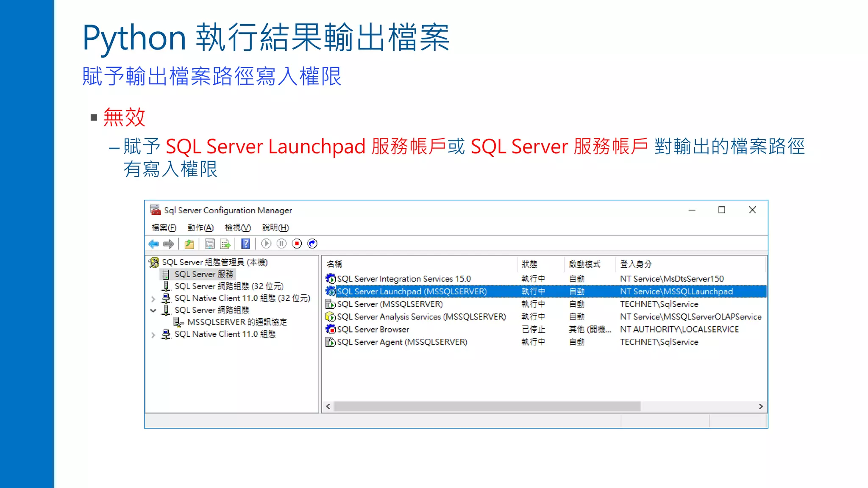Open the 檢視(V) menu
The image size is (868, 488).
(238, 228)
